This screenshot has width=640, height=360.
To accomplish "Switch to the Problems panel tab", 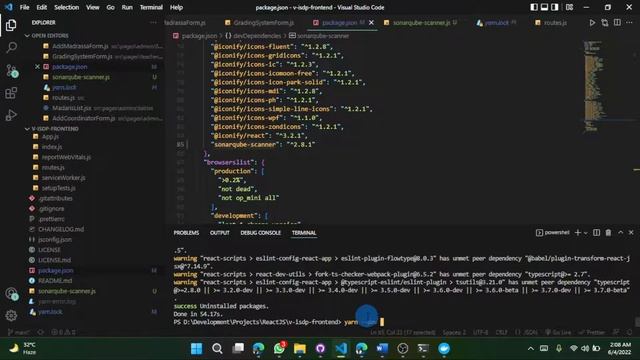I will click(186, 233).
